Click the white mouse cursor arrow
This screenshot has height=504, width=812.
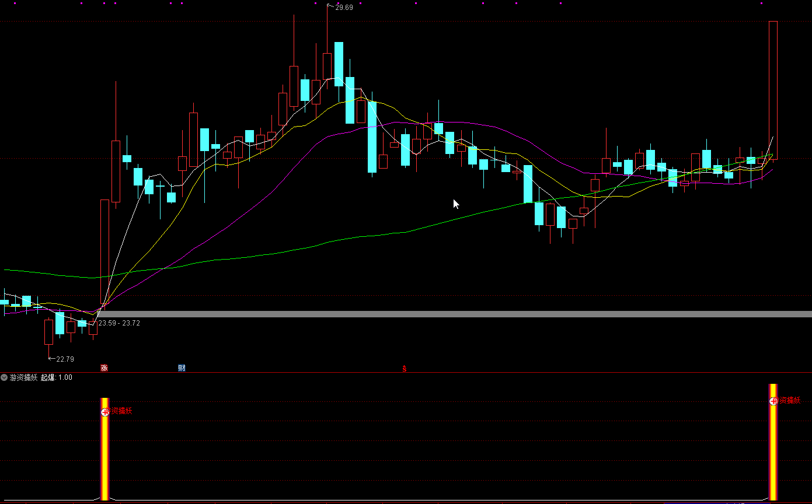tap(456, 204)
